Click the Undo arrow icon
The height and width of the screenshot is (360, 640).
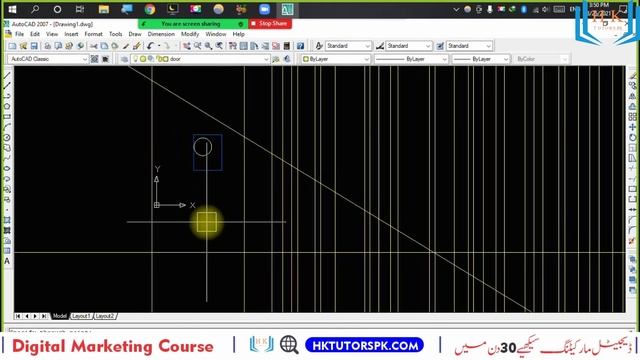(151, 46)
